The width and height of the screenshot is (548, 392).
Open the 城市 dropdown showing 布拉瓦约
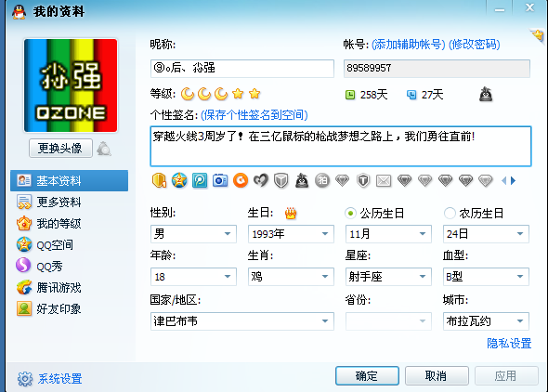point(486,321)
